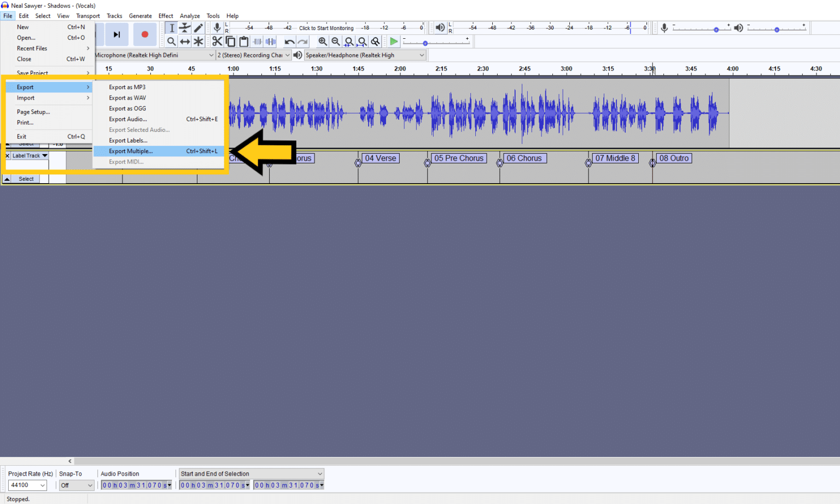Viewport: 840px width, 504px height.
Task: Undo the last edit
Action: [x=289, y=41]
